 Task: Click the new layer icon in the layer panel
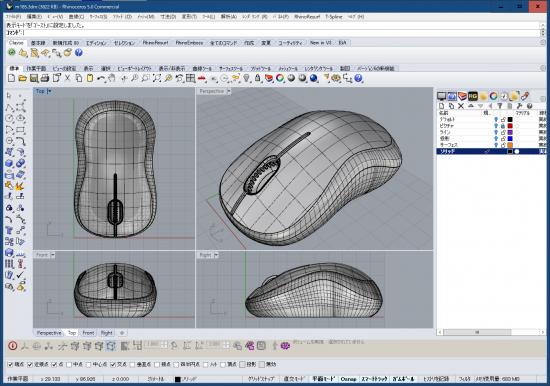[442, 106]
